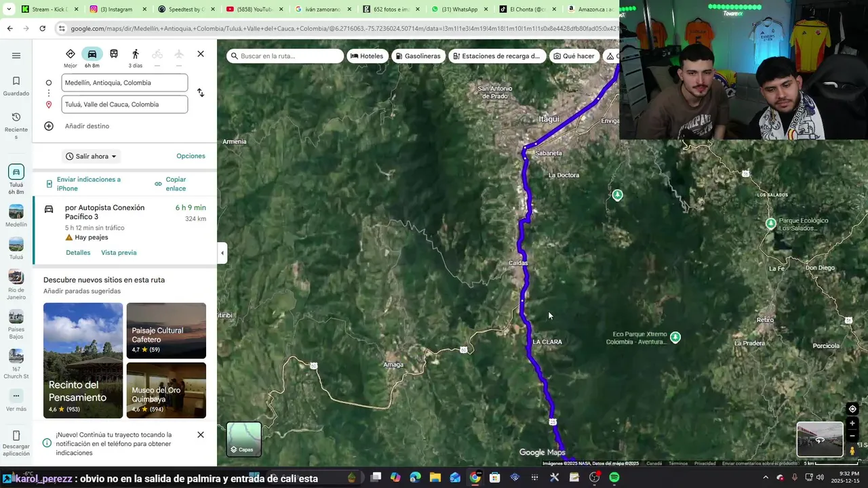The width and height of the screenshot is (868, 488).
Task: Zoom out on the map
Action: (852, 436)
